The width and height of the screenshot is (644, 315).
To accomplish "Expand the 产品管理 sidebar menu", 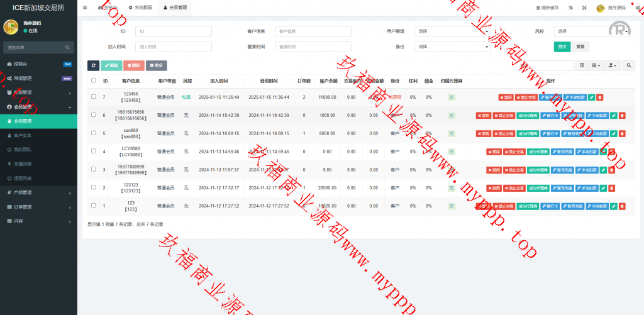I will pos(38,192).
